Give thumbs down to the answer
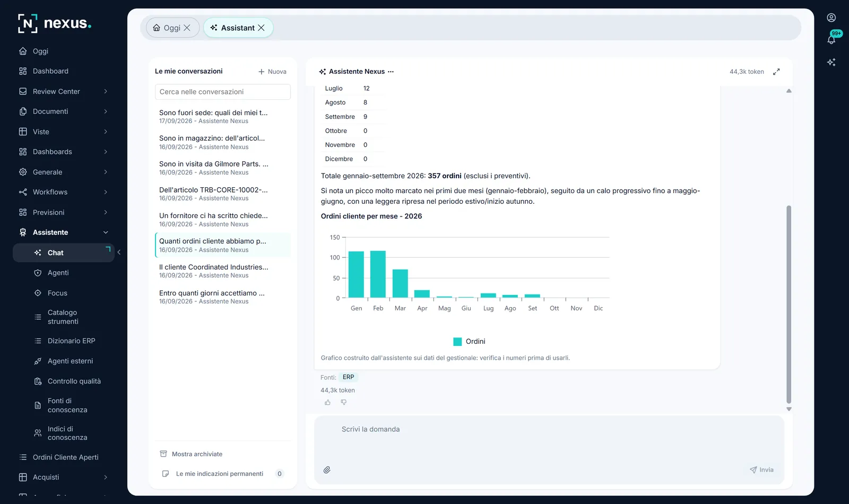Screen dimensions: 849x504 [x=344, y=403]
